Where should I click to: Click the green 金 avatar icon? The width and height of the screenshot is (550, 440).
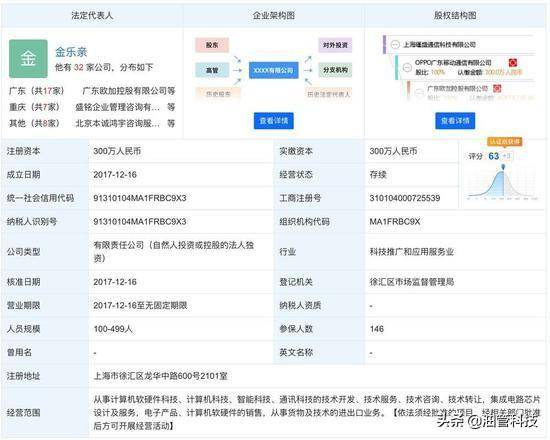coord(28,59)
